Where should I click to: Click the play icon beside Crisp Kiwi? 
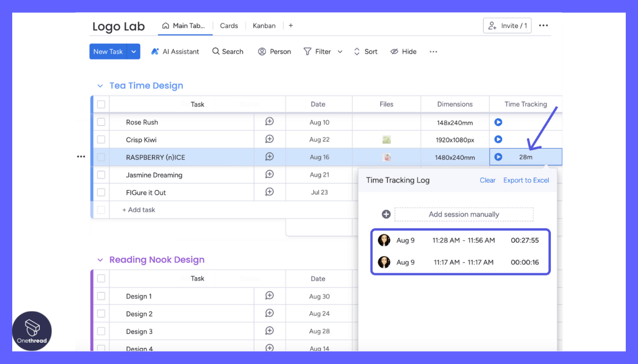click(x=498, y=139)
